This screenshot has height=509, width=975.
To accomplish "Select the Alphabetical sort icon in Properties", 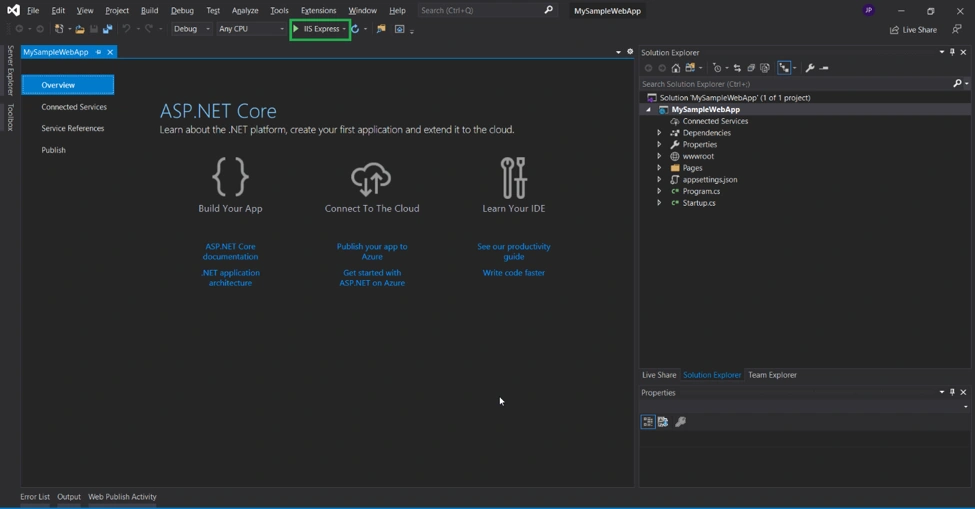I will [x=663, y=421].
